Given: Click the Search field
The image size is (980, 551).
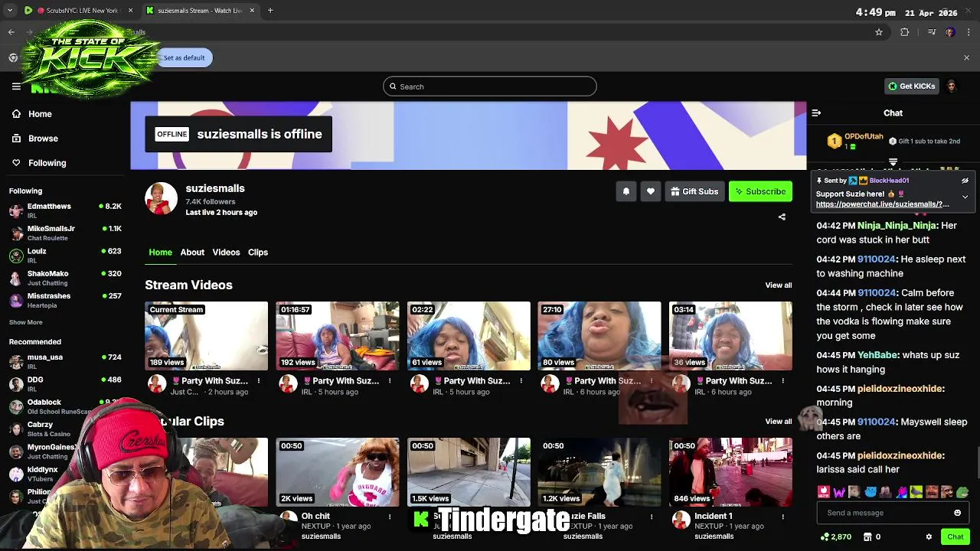Looking at the screenshot, I should point(490,86).
